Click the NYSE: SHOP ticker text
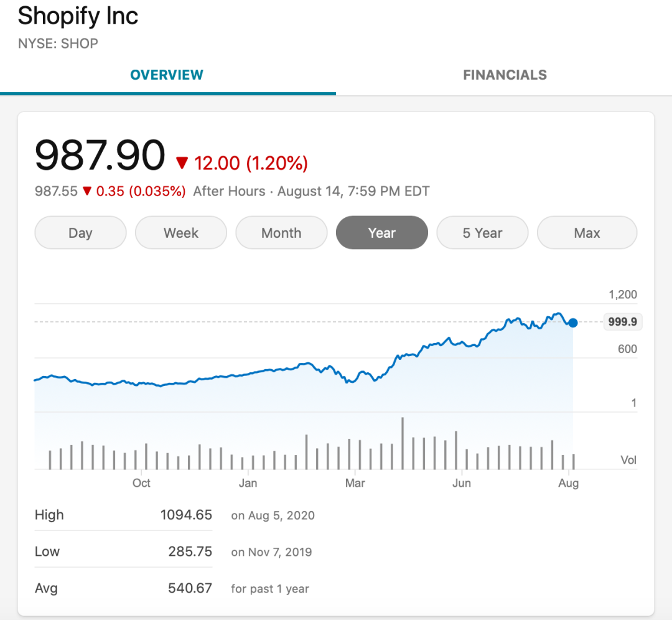This screenshot has width=672, height=620. coord(58,44)
